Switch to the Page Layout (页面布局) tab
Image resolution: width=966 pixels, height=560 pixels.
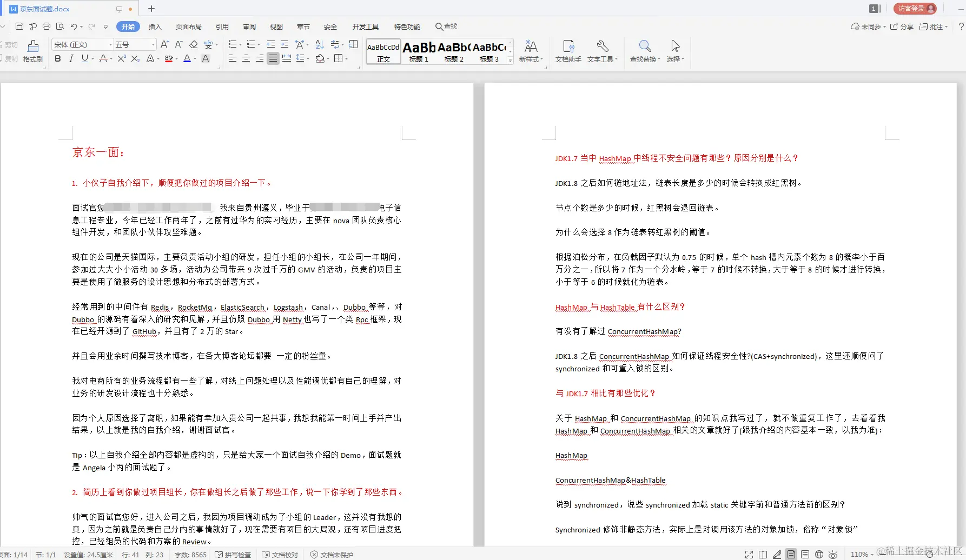pos(189,26)
